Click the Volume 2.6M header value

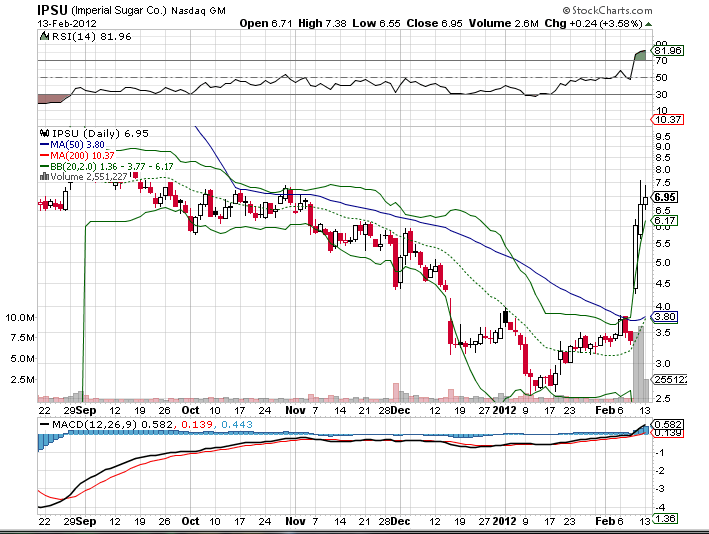503,23
